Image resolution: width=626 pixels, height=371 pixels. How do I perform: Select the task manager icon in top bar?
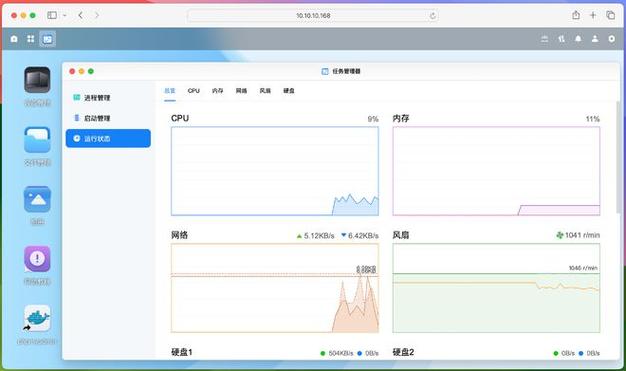(48, 39)
